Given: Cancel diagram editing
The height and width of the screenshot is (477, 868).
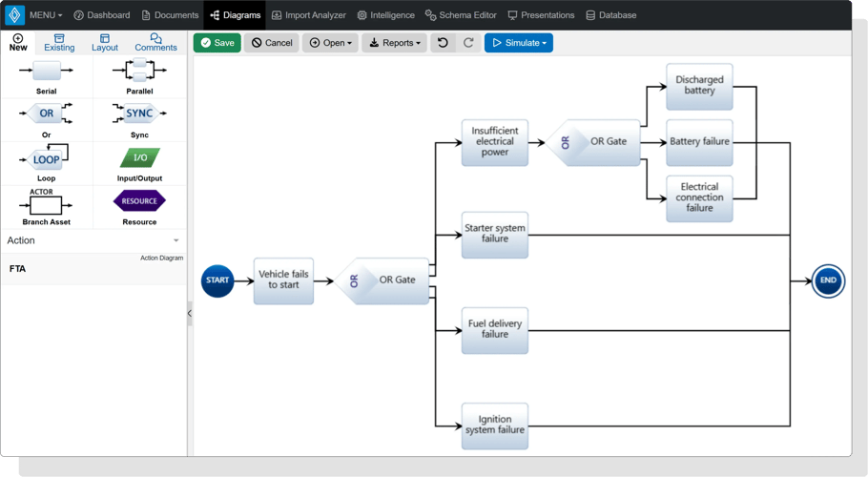Looking at the screenshot, I should [x=271, y=43].
